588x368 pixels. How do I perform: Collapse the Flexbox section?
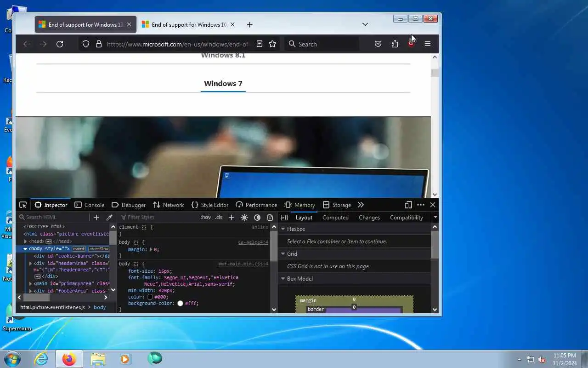[x=283, y=229]
